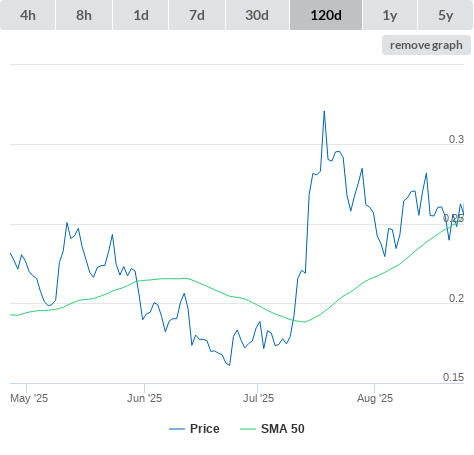Click the May '25 axis label

point(29,398)
